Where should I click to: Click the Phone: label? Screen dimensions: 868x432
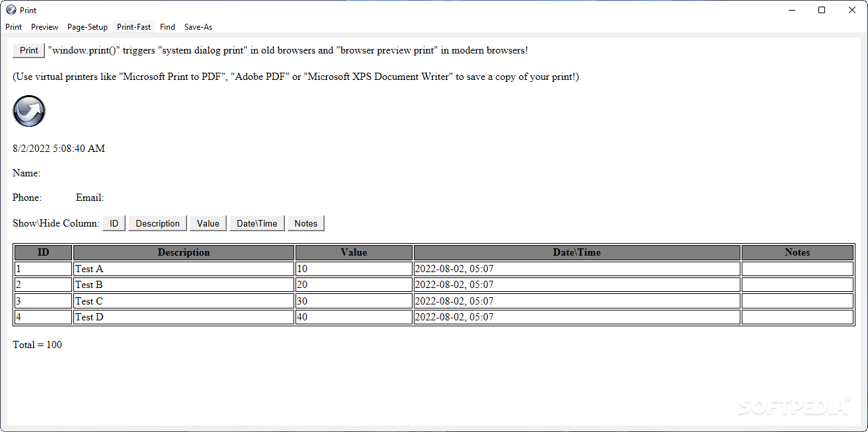(27, 198)
